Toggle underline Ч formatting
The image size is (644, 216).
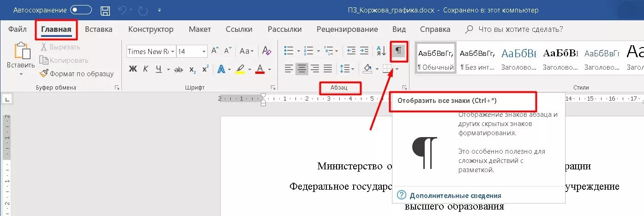click(x=159, y=69)
